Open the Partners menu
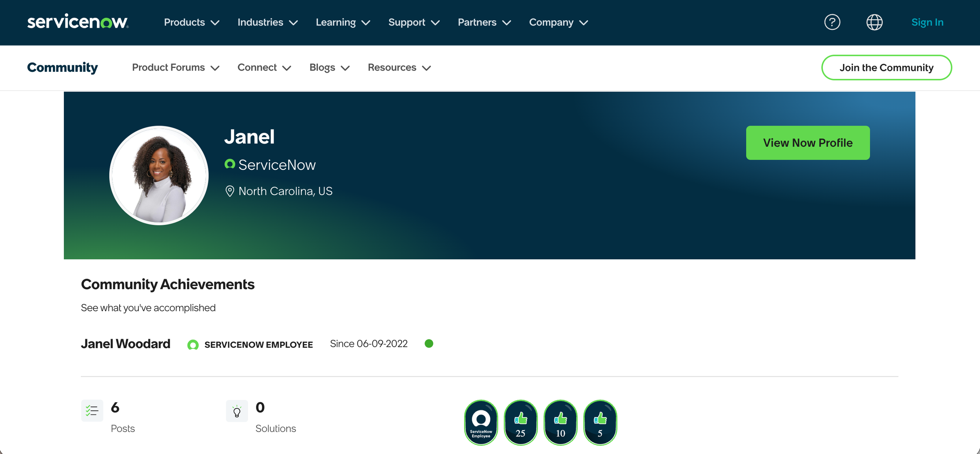980x454 pixels. (x=477, y=22)
